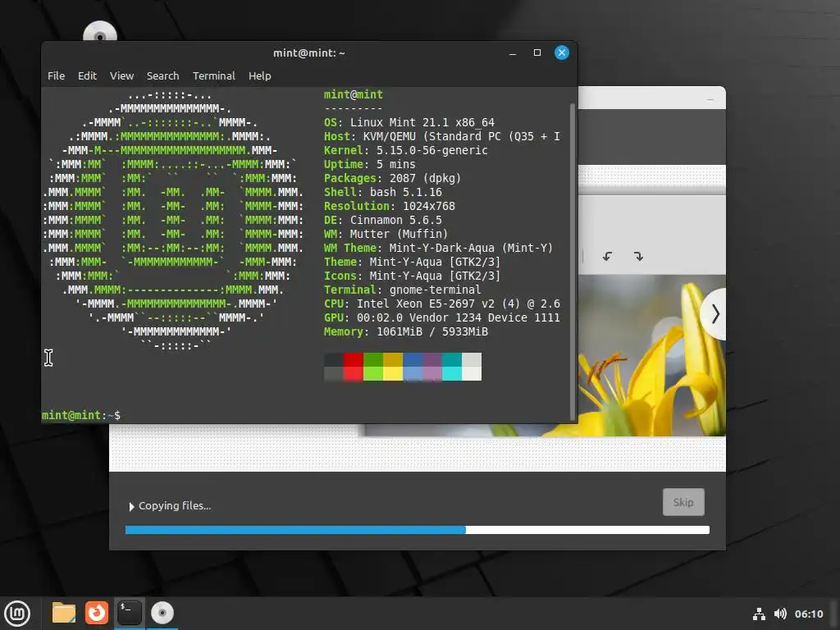Open the View menu in terminal
The height and width of the screenshot is (630, 840).
click(121, 76)
